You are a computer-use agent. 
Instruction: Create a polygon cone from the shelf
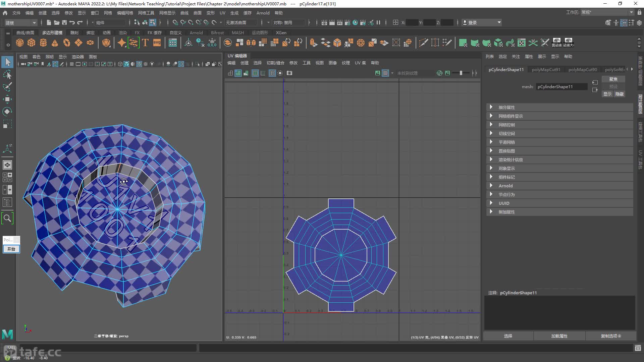55,43
